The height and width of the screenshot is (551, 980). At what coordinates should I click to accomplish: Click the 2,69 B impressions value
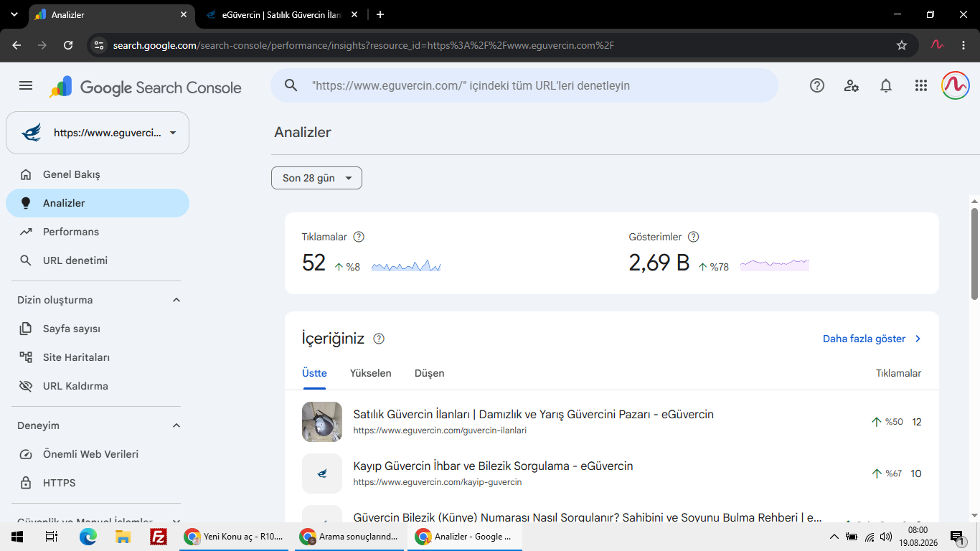[x=659, y=263]
